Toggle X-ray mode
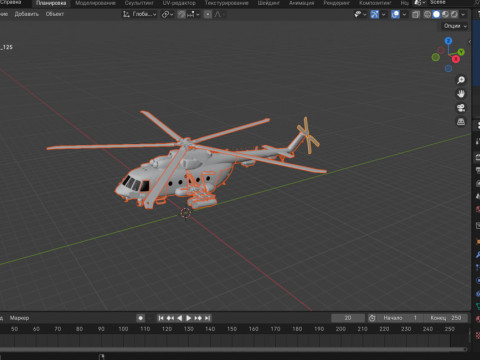 416,14
